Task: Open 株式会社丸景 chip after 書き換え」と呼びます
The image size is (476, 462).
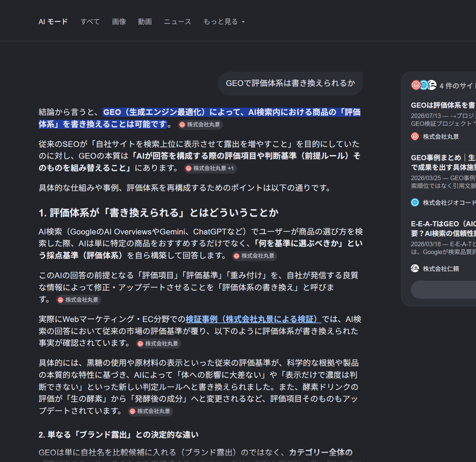Action: 79,300
